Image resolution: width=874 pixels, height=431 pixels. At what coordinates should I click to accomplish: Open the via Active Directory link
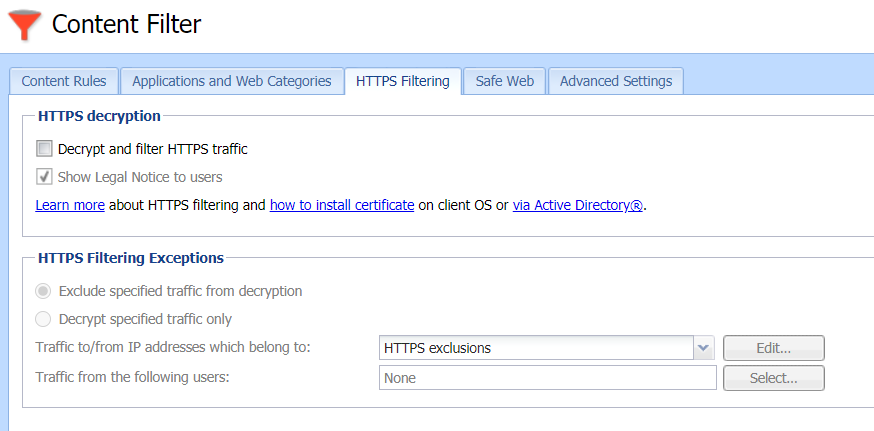[x=578, y=205]
